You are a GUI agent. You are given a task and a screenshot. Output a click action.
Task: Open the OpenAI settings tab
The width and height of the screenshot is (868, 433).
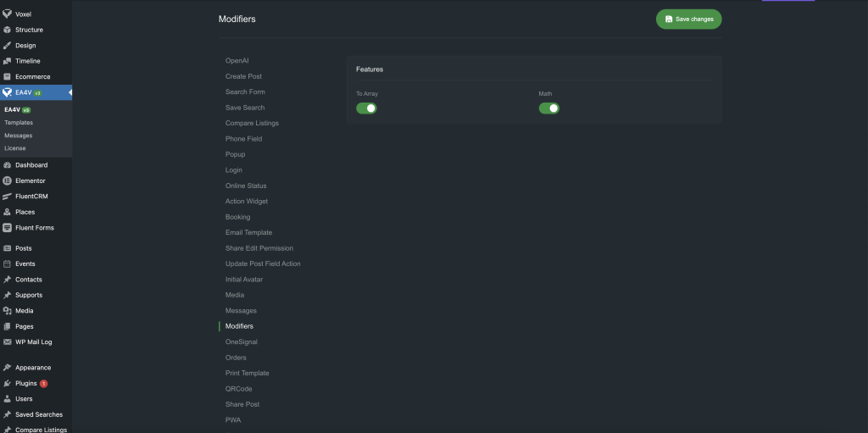(237, 61)
